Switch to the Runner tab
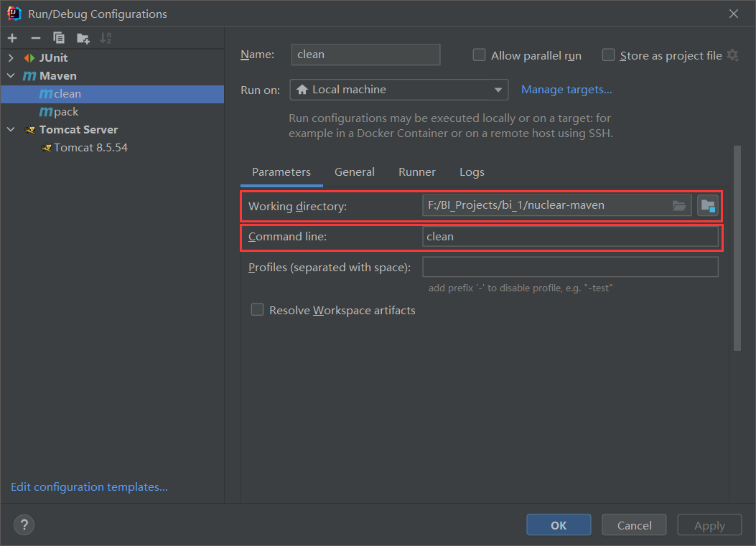Image resolution: width=756 pixels, height=546 pixels. click(x=416, y=172)
